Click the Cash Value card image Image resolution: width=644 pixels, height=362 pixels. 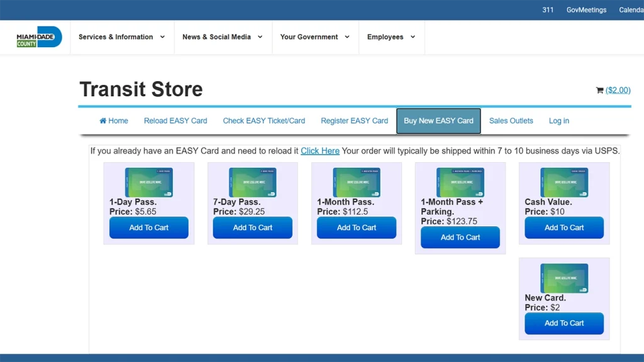tap(564, 182)
